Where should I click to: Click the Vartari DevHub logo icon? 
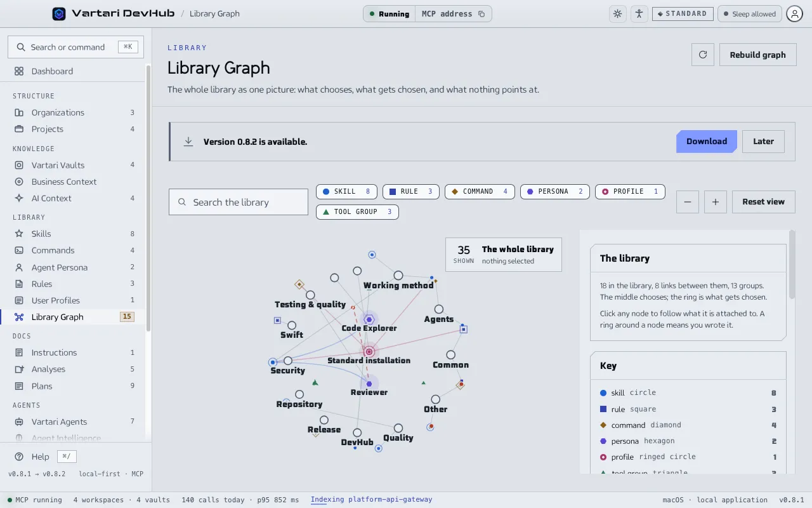pos(59,13)
